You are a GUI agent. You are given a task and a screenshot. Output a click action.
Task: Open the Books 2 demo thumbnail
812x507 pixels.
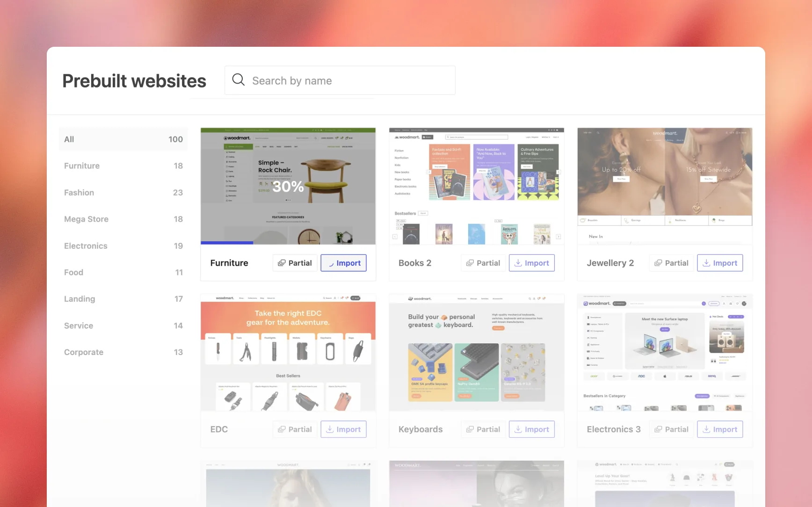point(477,186)
